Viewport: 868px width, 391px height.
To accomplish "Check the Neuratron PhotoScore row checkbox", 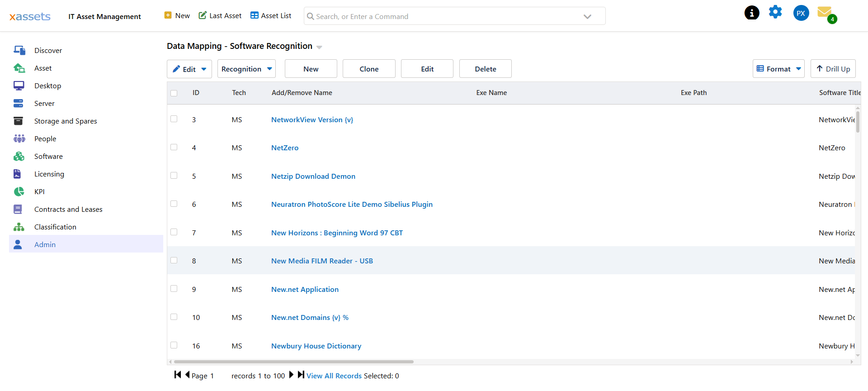I will [174, 204].
